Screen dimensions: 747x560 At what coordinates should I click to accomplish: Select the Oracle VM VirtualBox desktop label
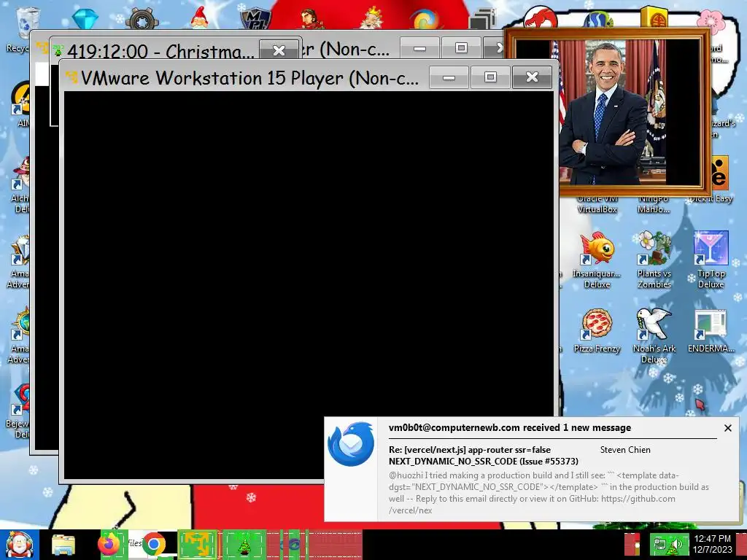[x=597, y=204]
